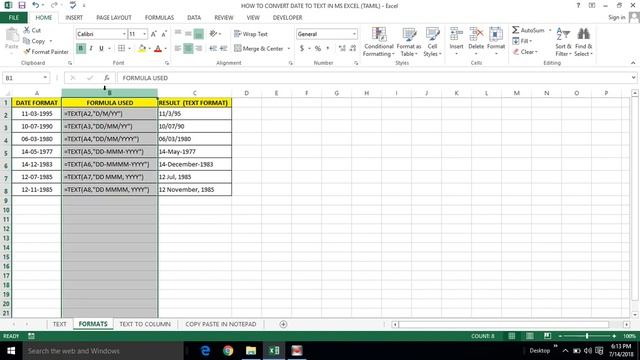Open the DEVELOPER ribbon tab
The width and height of the screenshot is (640, 360).
pyautogui.click(x=287, y=18)
